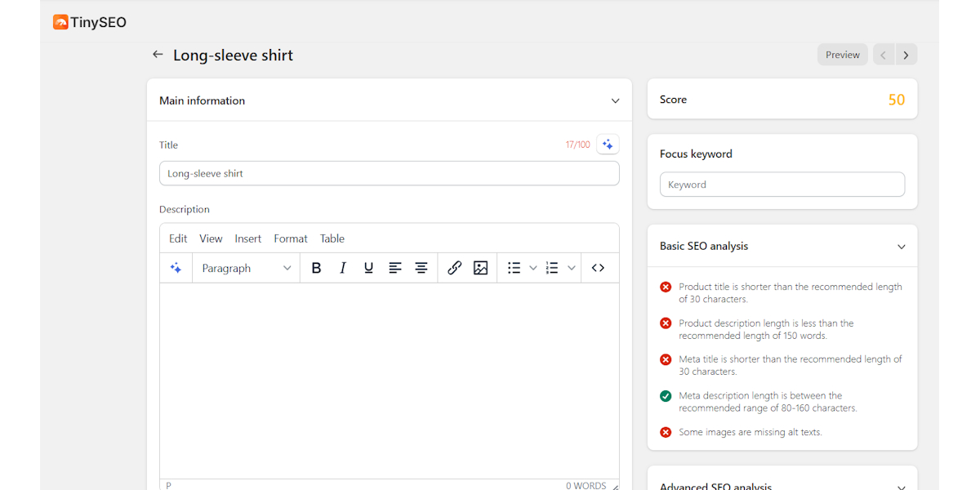The image size is (980, 490).
Task: Open the Table menu
Action: coord(332,238)
